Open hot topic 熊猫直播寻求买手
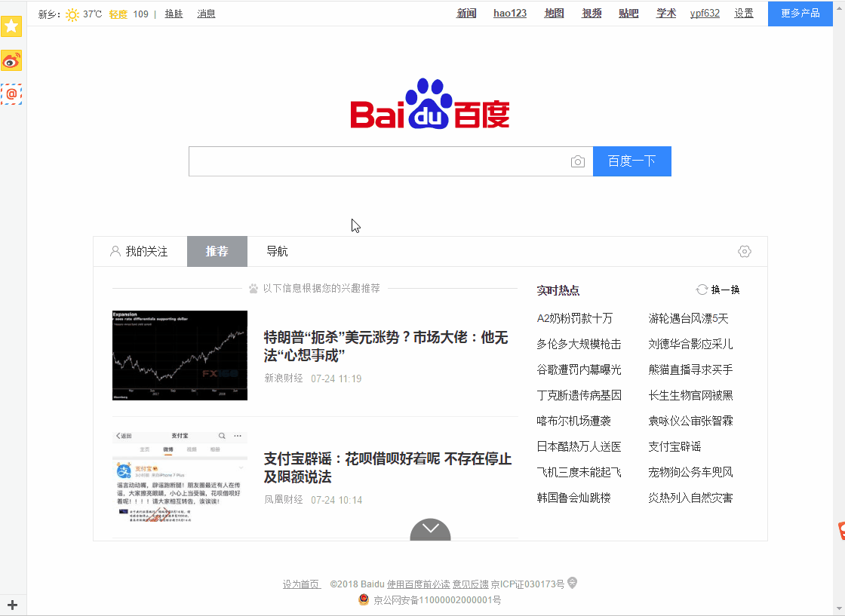Viewport: 845px width, 616px height. pyautogui.click(x=690, y=369)
